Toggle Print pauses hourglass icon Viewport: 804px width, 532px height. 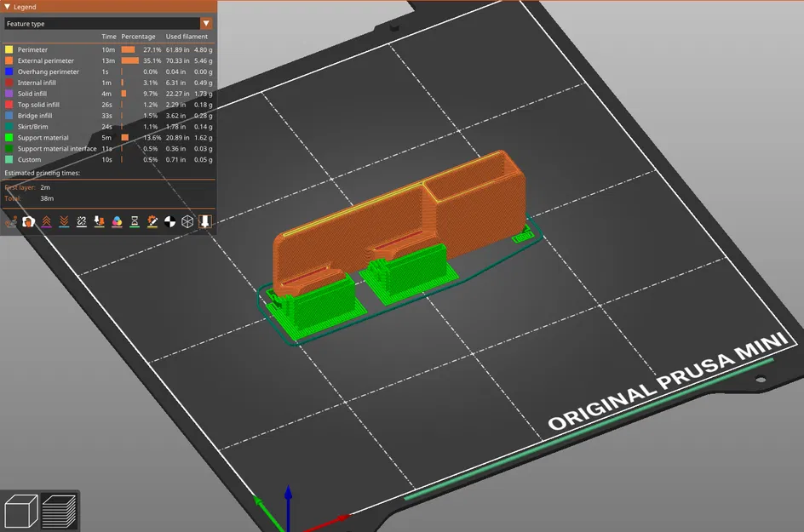click(135, 221)
